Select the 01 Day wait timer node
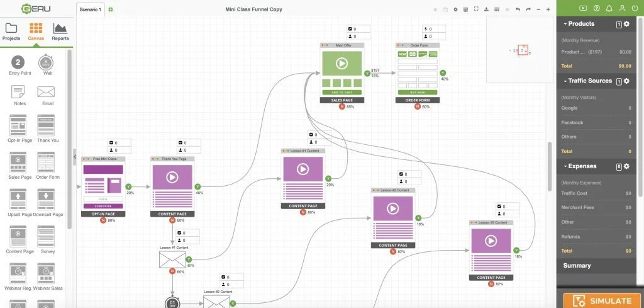The height and width of the screenshot is (308, 644). coord(172,304)
